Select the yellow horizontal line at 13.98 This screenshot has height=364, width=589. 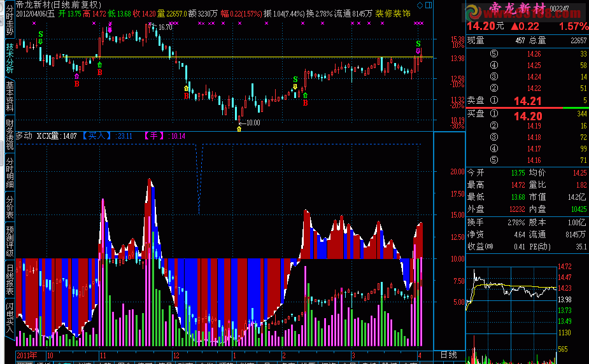click(248, 57)
